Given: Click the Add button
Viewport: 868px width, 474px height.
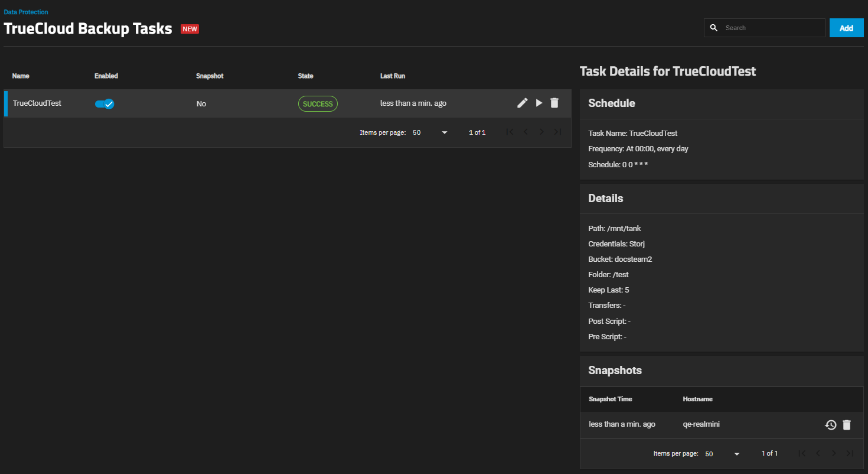Looking at the screenshot, I should click(846, 28).
